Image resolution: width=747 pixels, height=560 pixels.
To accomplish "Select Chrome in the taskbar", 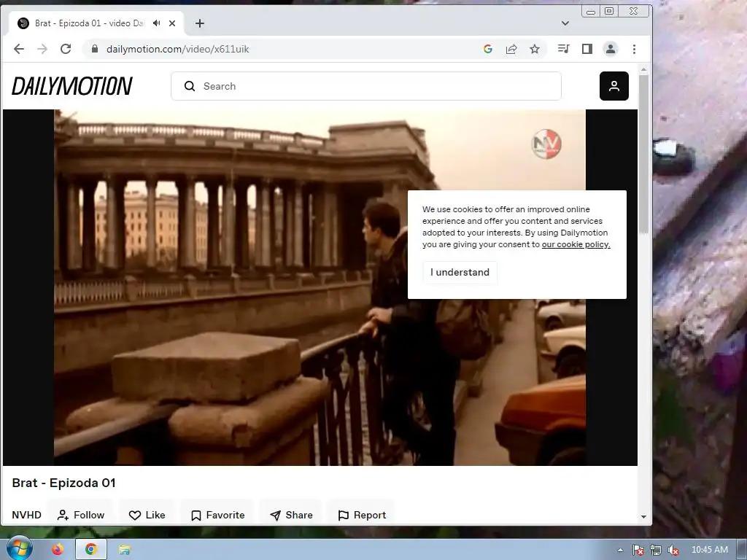I will click(91, 550).
